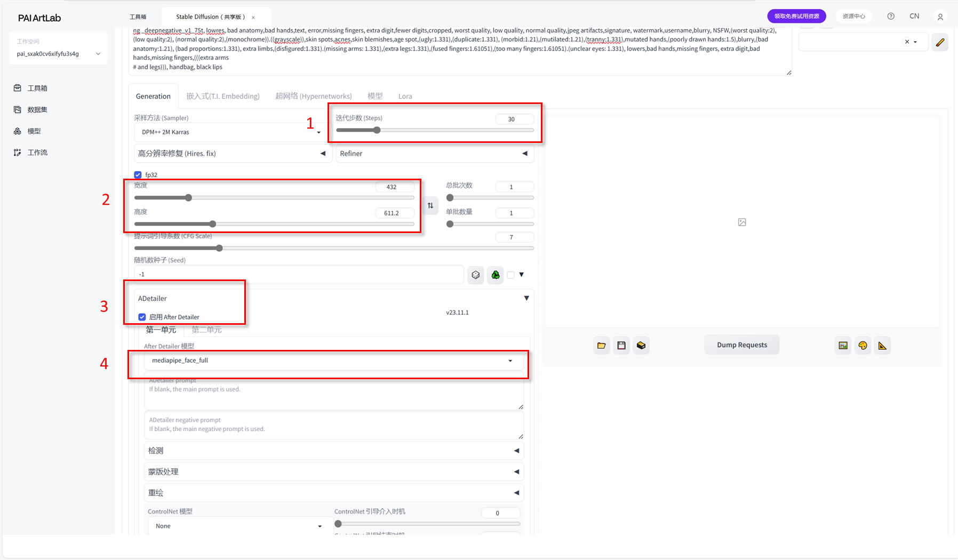Reuse last seed with green recycle icon

[x=496, y=275]
